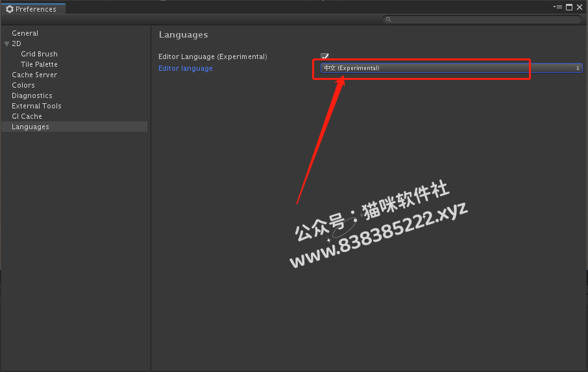Toggle Editor Language (Experimental) checkbox
The image size is (588, 372).
coord(325,56)
